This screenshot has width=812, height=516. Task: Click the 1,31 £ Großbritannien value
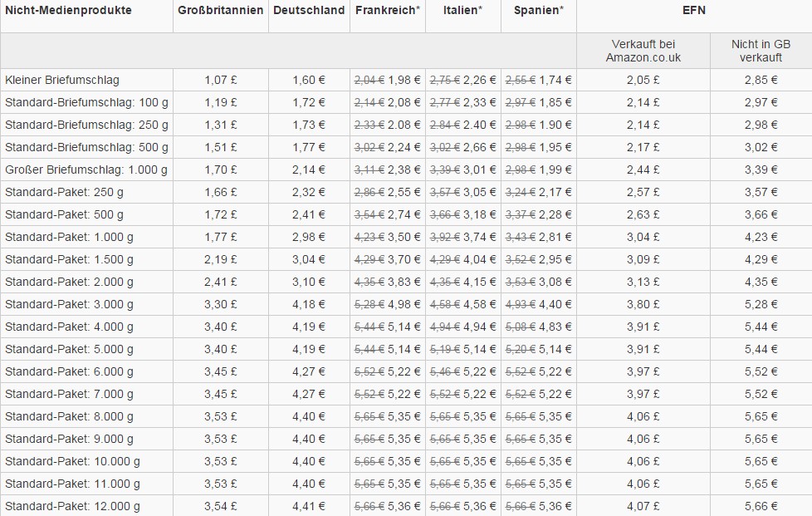coord(221,125)
